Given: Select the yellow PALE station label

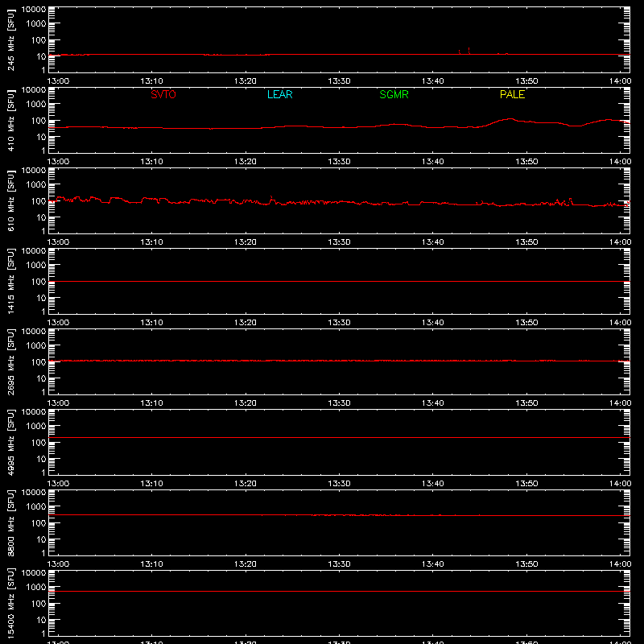Looking at the screenshot, I should 512,94.
